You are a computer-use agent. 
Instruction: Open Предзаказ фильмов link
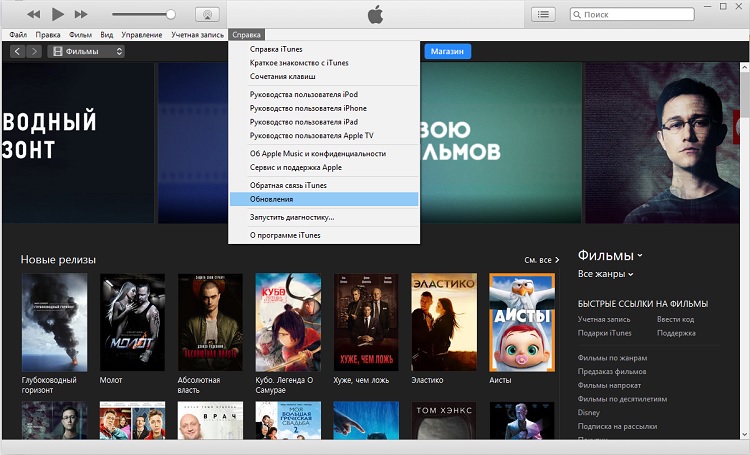(x=612, y=371)
